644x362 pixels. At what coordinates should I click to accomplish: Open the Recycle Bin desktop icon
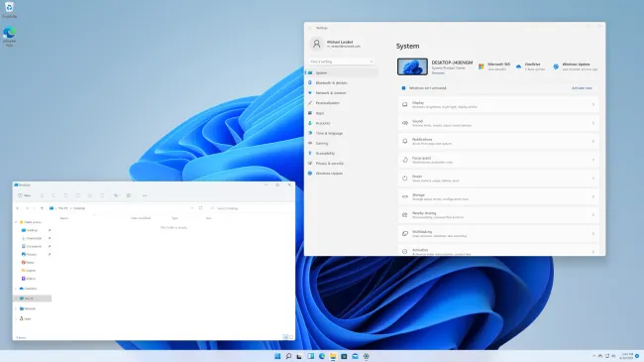tap(10, 10)
